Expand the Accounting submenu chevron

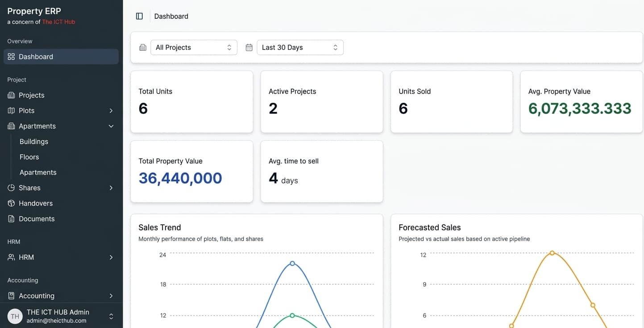[111, 296]
